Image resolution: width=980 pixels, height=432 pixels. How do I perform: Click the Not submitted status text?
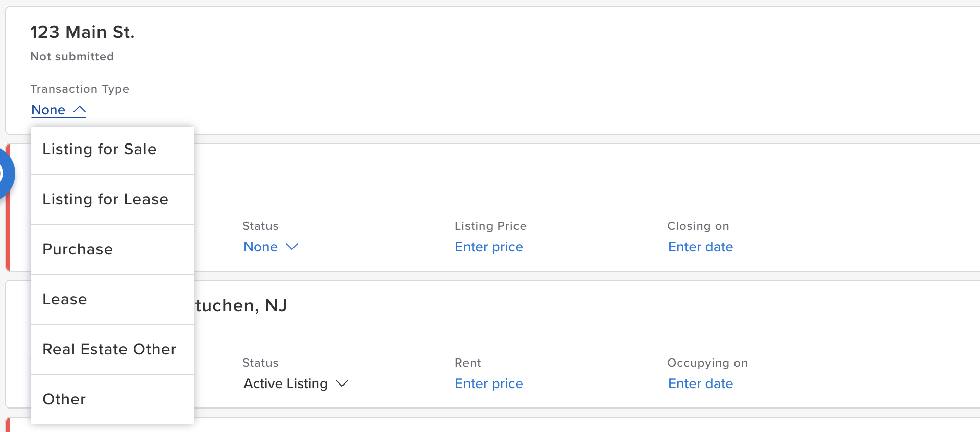coord(72,56)
